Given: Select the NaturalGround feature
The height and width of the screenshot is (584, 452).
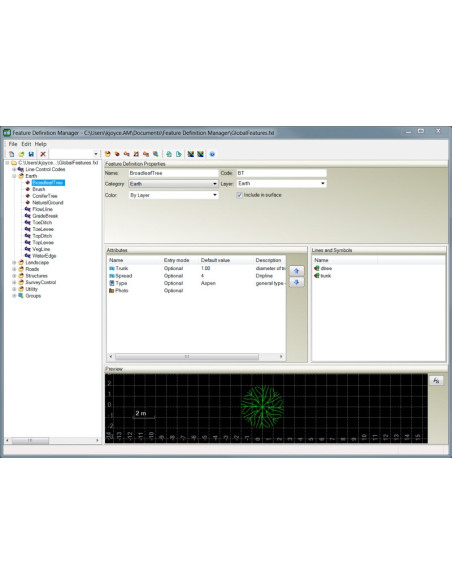Looking at the screenshot, I should (48, 203).
